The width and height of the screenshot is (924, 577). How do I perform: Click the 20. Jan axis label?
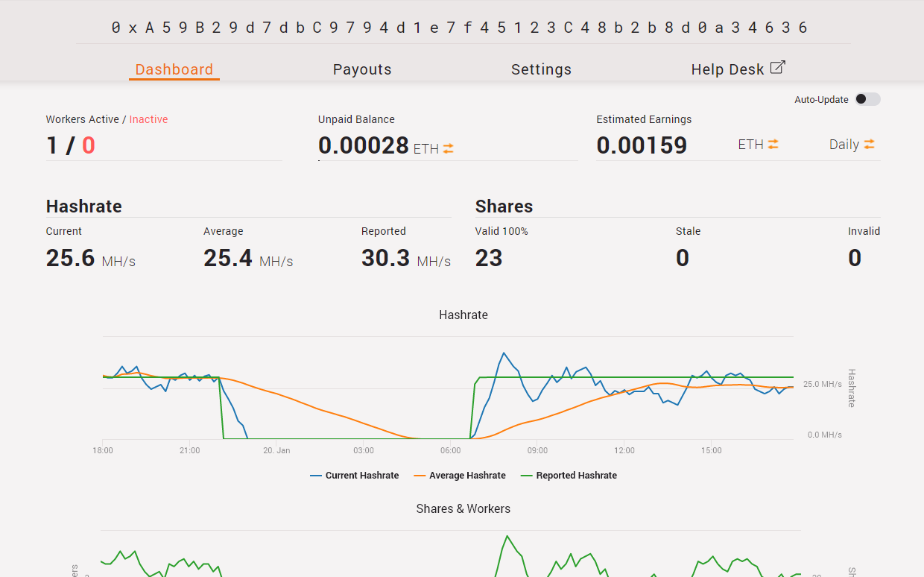[x=276, y=451]
